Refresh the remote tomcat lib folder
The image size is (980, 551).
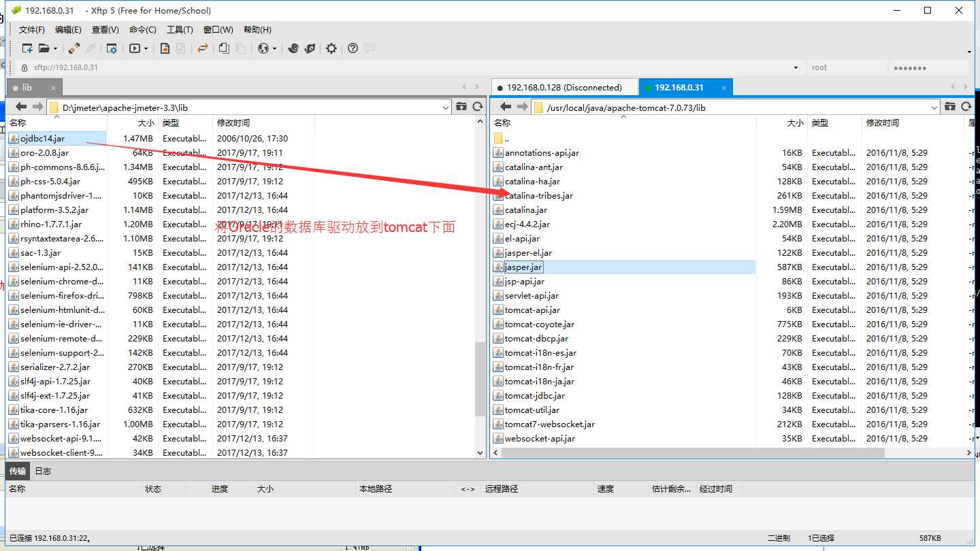click(x=966, y=107)
